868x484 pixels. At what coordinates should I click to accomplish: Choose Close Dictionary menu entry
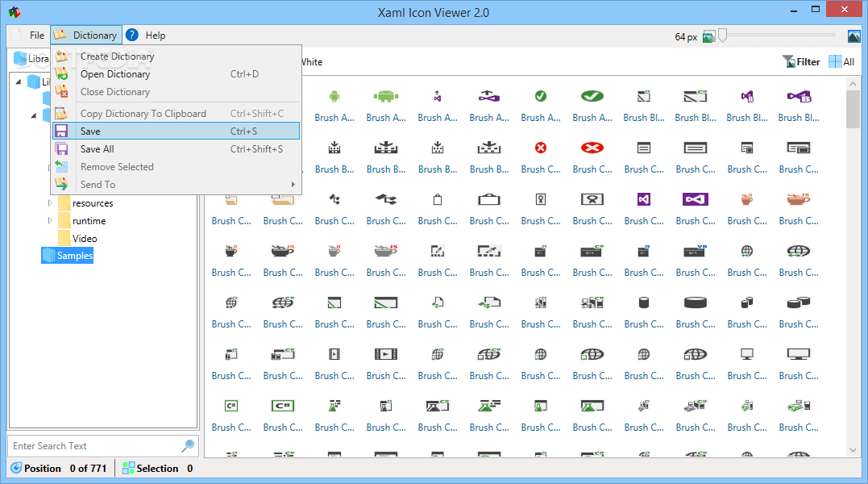click(176, 91)
